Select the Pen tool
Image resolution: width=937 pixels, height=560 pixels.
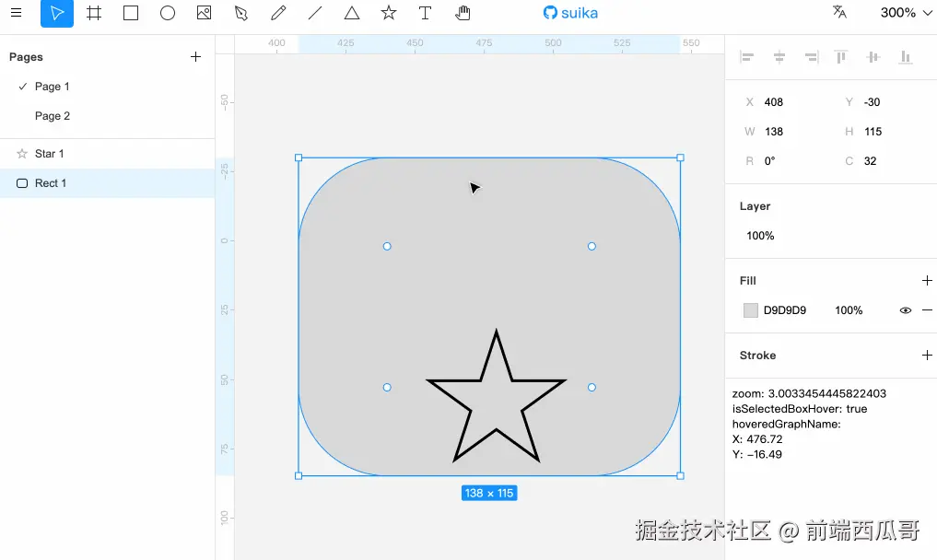pyautogui.click(x=241, y=13)
